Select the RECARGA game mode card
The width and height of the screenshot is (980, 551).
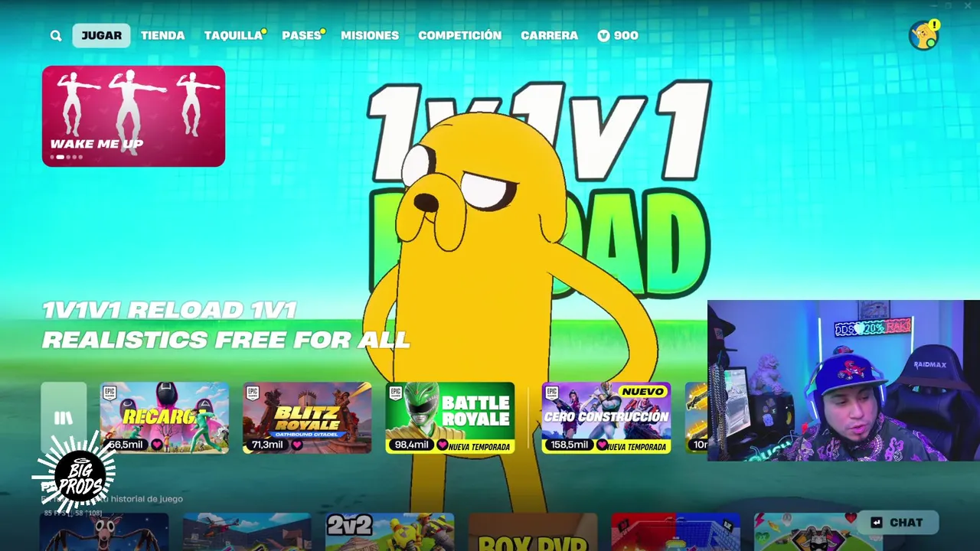click(165, 418)
